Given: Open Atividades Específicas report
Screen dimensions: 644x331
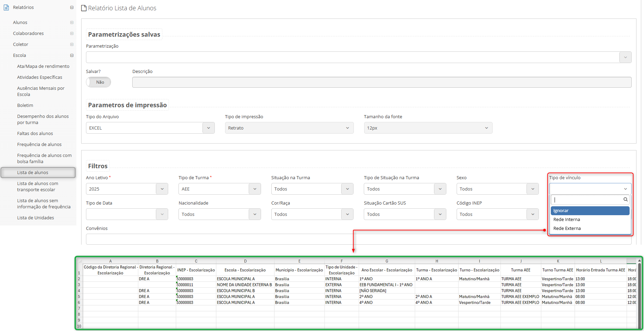Looking at the screenshot, I should 40,77.
